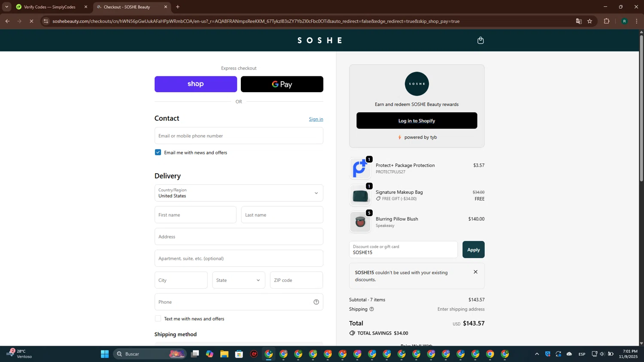
Task: Stop loading the page
Action: point(31,21)
